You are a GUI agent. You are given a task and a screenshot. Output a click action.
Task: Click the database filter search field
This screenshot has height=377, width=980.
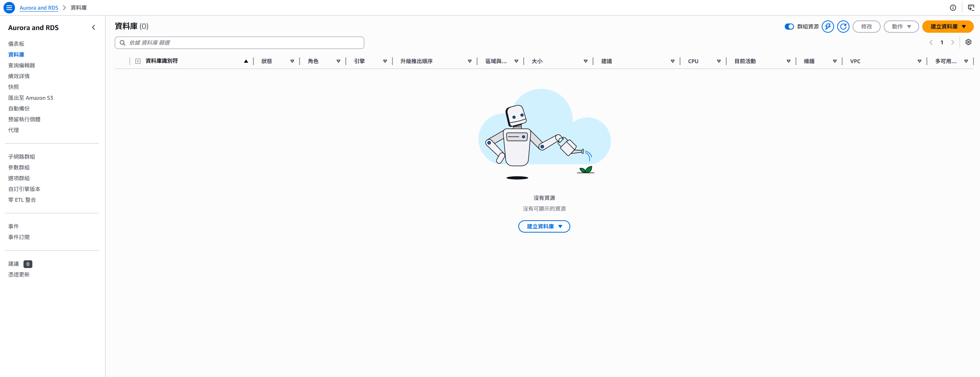click(x=240, y=43)
